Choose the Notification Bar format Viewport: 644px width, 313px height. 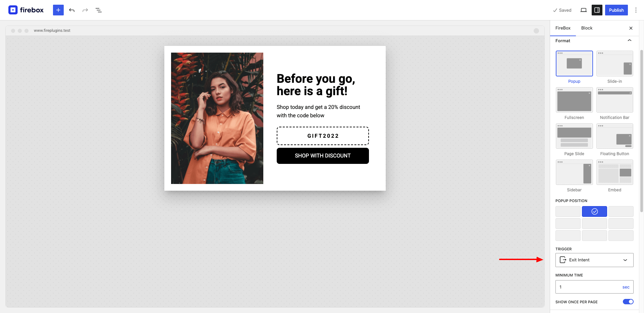coord(614,100)
